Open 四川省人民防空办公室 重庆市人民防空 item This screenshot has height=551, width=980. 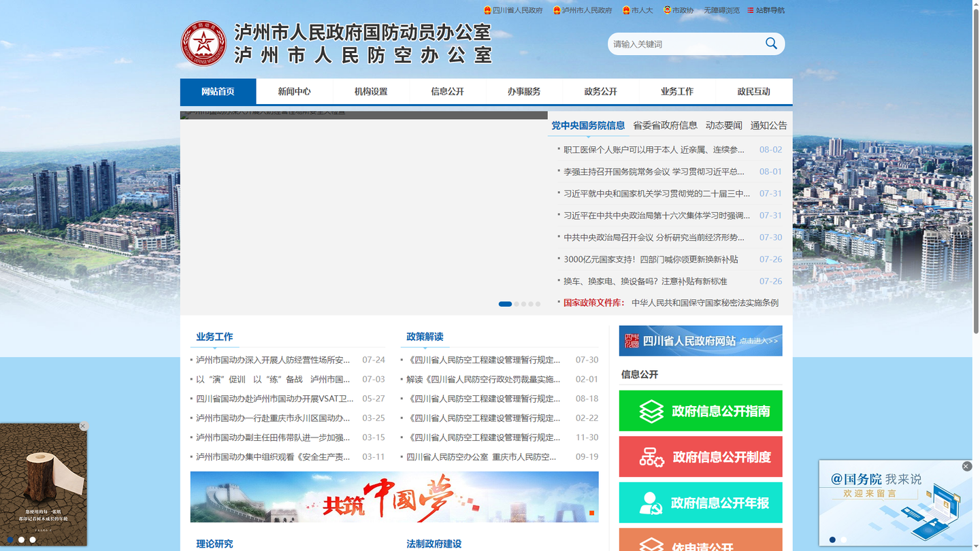481,456
